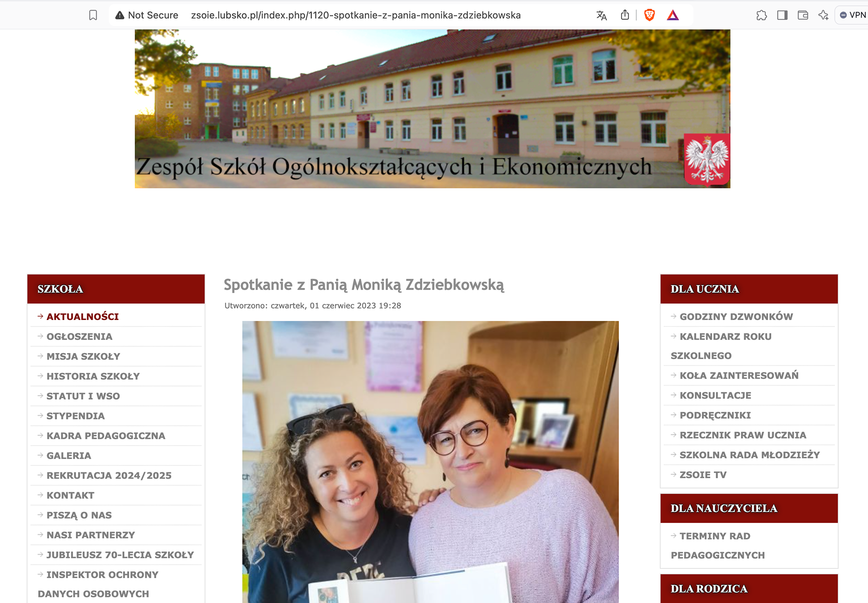This screenshot has height=603, width=868.
Task: Go to REKRUTACJA 2024/2025 page
Action: coord(109,476)
